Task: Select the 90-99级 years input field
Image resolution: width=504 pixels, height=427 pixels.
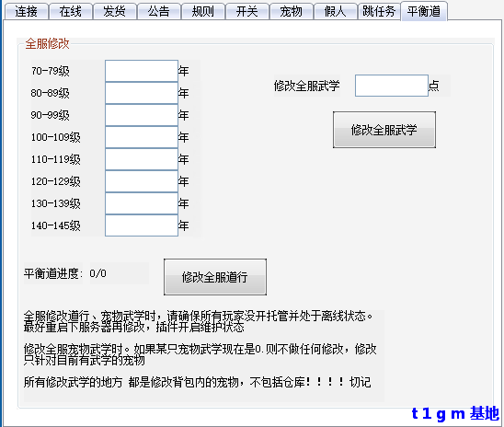Action: (142, 115)
